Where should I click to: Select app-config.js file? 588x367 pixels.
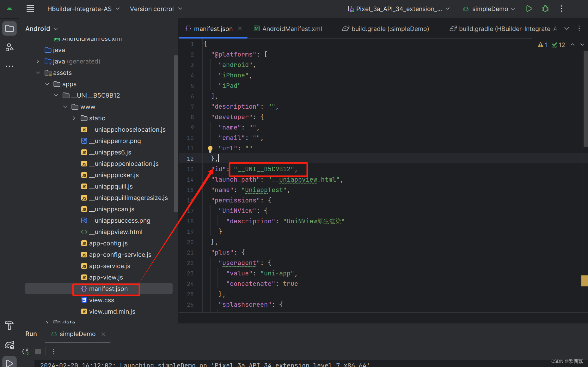point(105,243)
